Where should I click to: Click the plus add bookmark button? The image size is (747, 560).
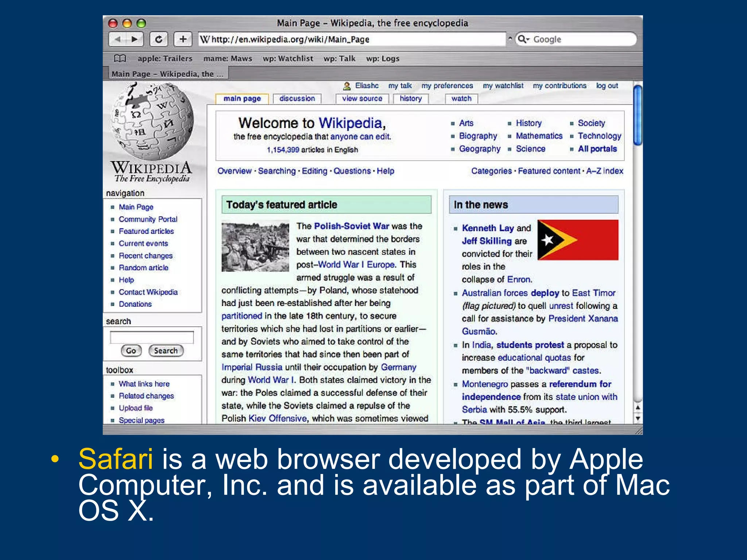(183, 39)
